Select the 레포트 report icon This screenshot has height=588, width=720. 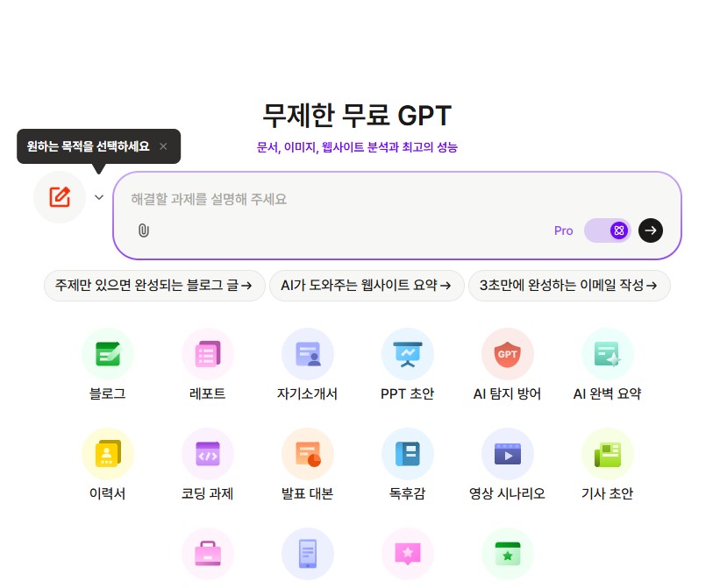click(x=208, y=354)
